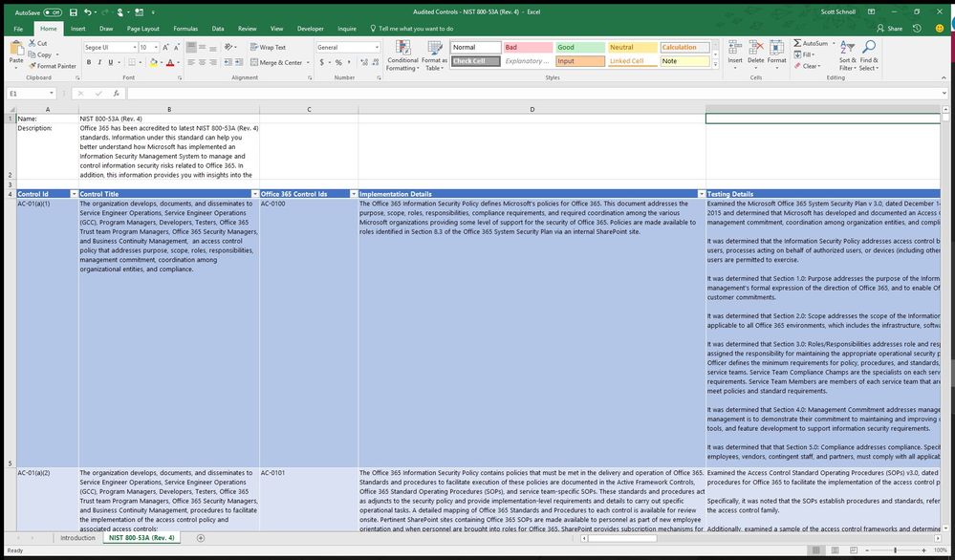This screenshot has height=560, width=955.
Task: Open the font name dropdown Segoe UI
Action: (134, 47)
